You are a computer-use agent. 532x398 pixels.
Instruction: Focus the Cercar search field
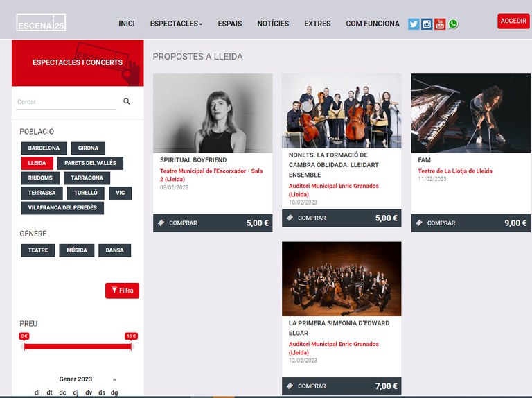[66, 102]
